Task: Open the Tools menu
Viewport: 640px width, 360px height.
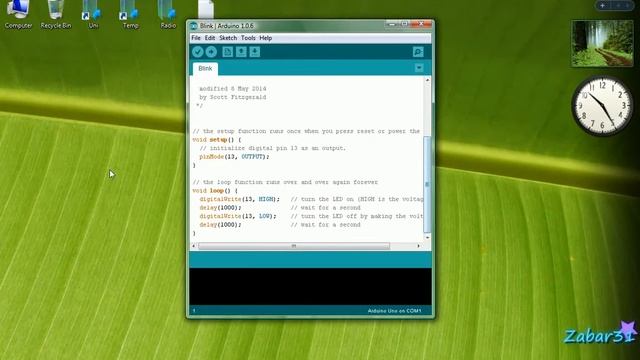Action: tap(248, 38)
